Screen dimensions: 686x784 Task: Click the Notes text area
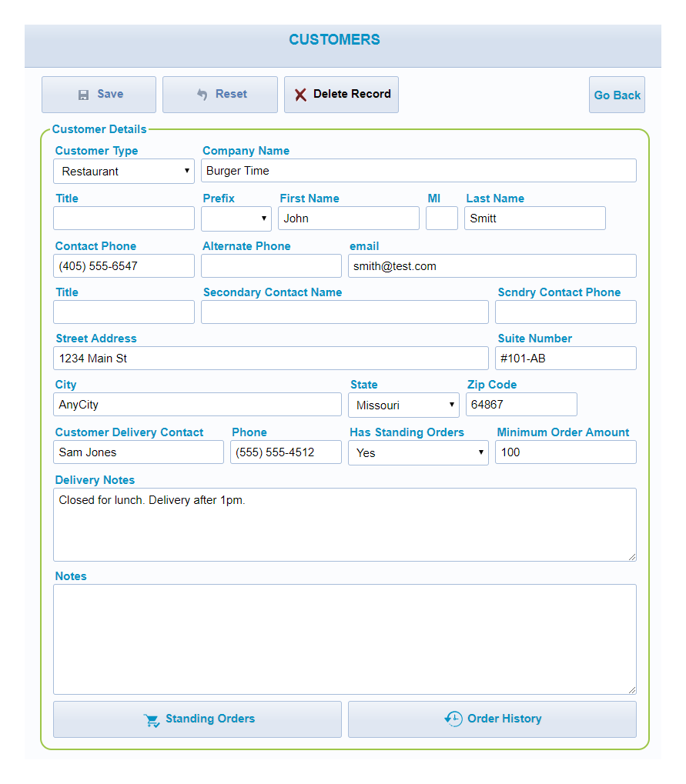click(x=345, y=639)
